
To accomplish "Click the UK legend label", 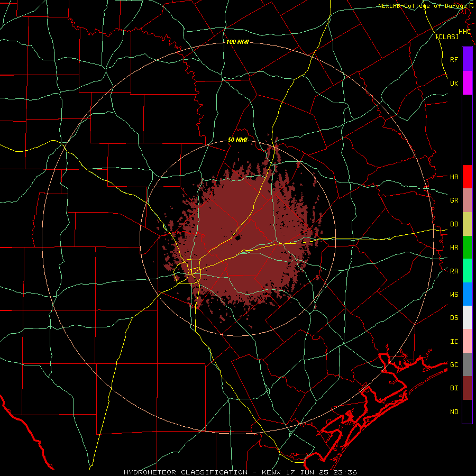I will (454, 83).
